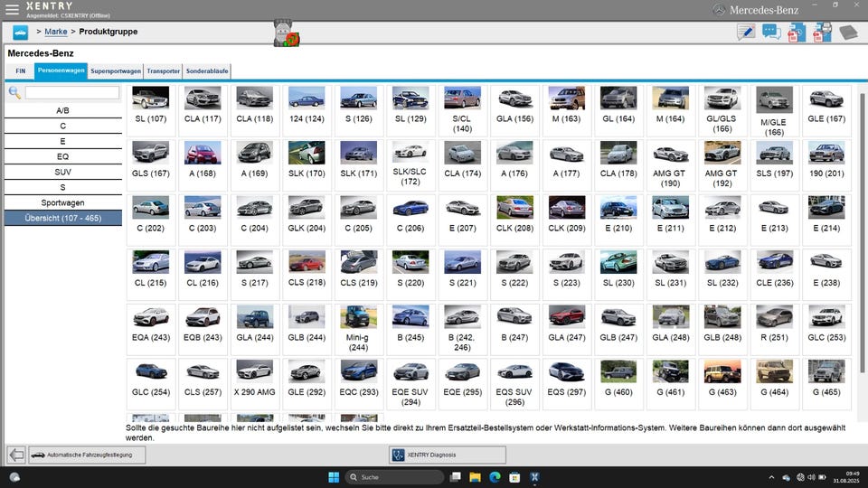Click the magnifier search icon in sidebar
The width and height of the screenshot is (868, 488).
pyautogui.click(x=15, y=92)
